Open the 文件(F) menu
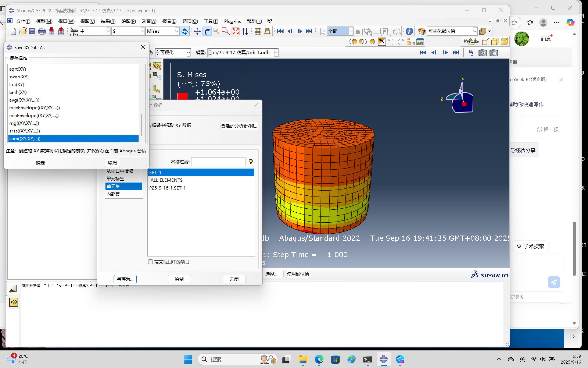 tap(23, 21)
